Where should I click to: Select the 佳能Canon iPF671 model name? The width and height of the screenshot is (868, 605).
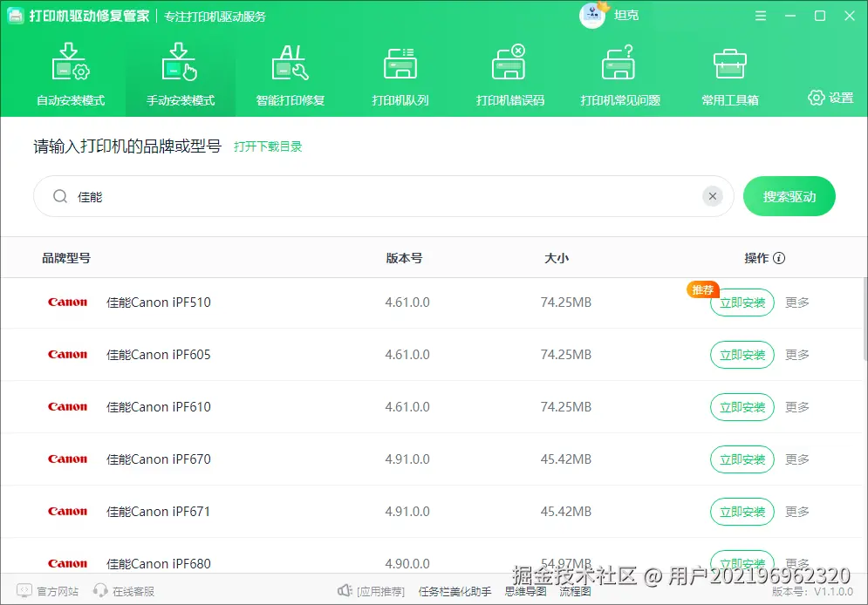click(158, 512)
